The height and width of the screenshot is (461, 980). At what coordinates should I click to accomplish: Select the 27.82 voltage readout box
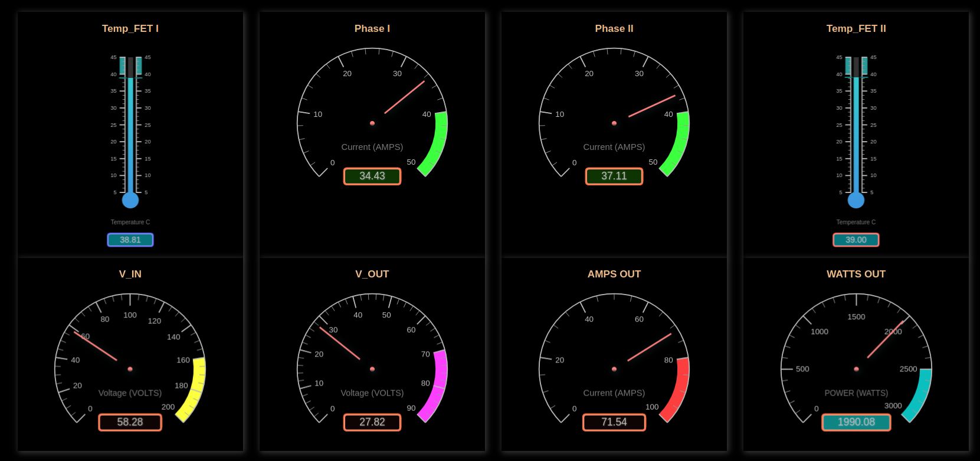pyautogui.click(x=372, y=422)
